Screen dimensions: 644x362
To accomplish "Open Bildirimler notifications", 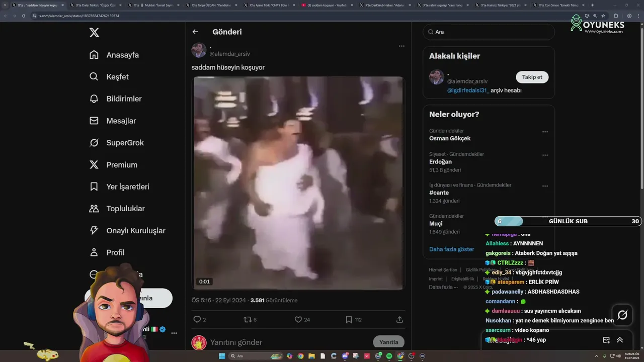I will [116, 99].
